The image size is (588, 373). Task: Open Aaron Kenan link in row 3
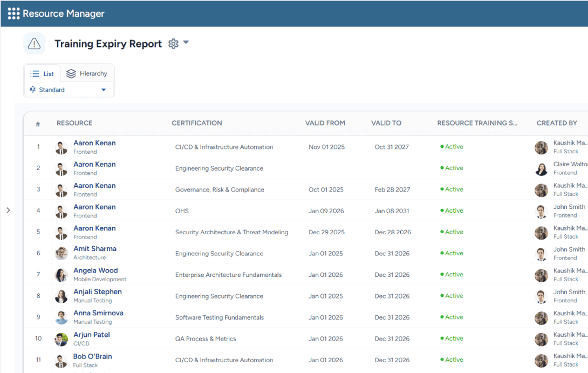pyautogui.click(x=94, y=186)
